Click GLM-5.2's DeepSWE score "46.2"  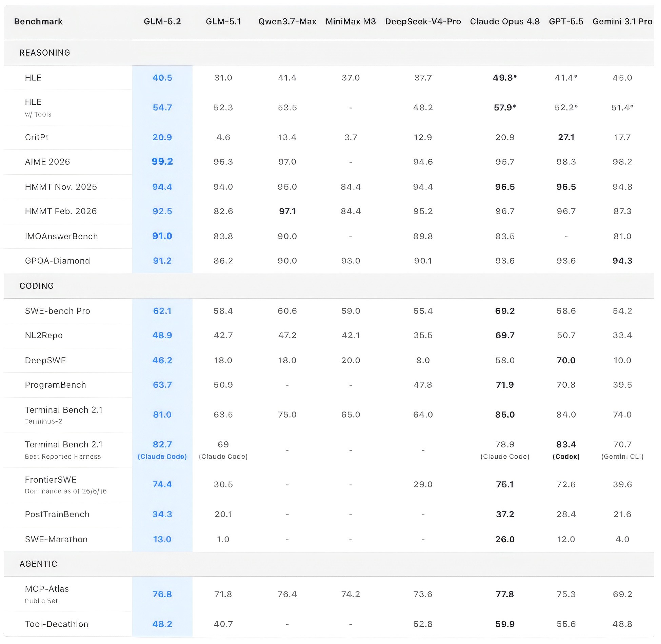coord(162,361)
